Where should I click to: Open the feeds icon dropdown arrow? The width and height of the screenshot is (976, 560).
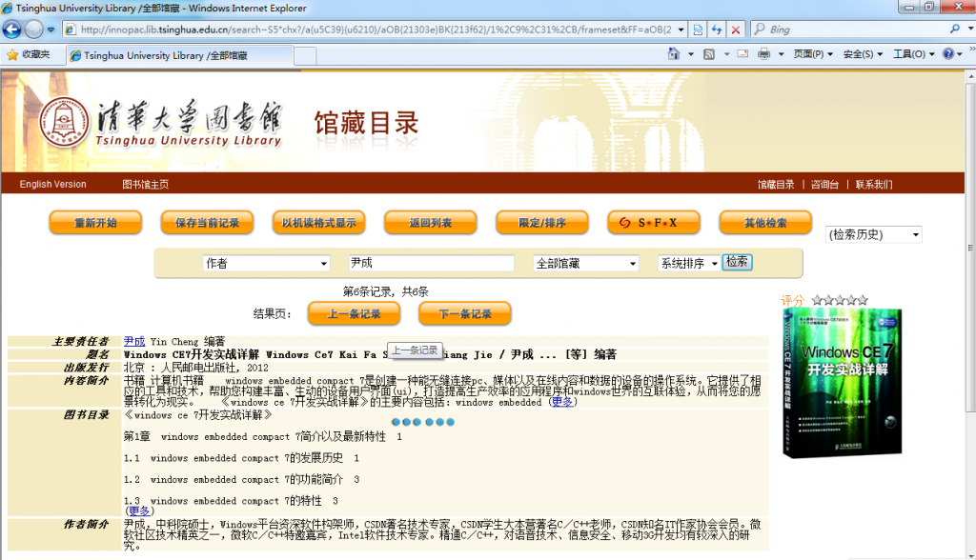point(726,54)
